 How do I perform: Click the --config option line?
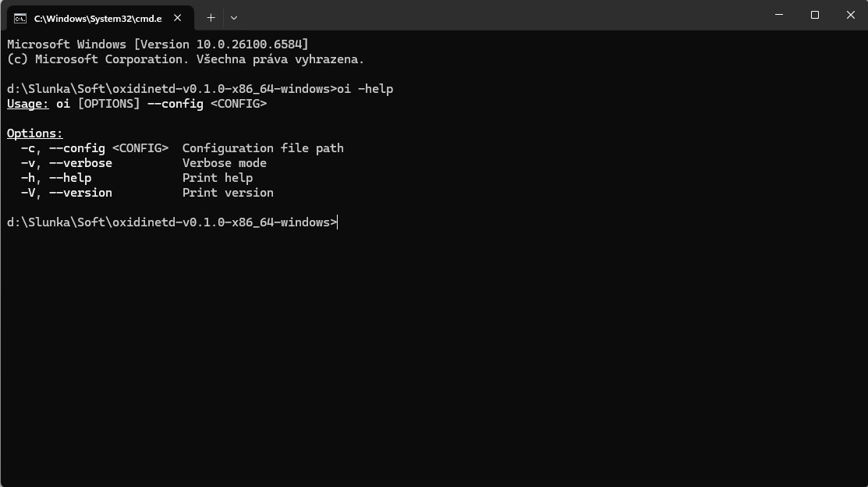click(94, 148)
